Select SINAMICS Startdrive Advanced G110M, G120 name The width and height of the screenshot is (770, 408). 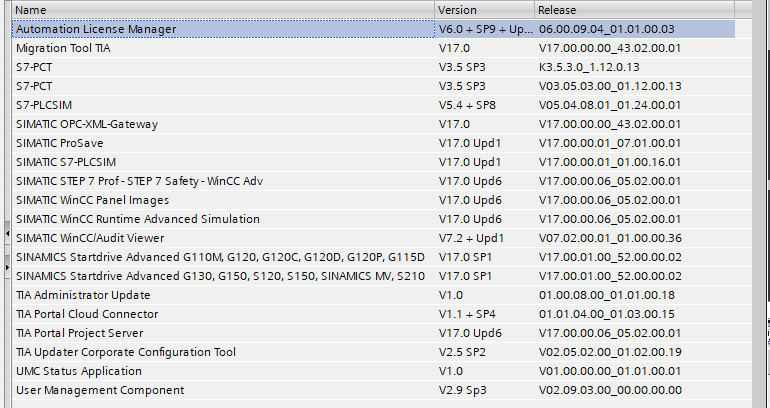(x=220, y=257)
